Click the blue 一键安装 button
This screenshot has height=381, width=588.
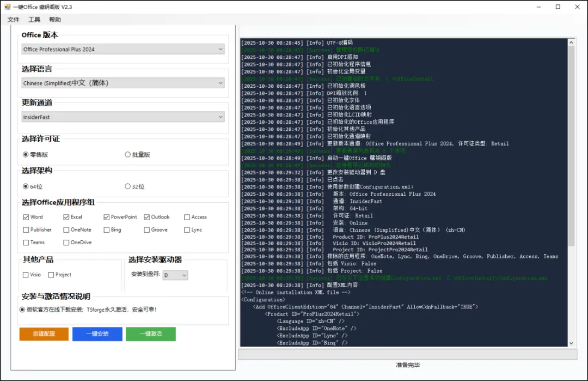coord(97,334)
